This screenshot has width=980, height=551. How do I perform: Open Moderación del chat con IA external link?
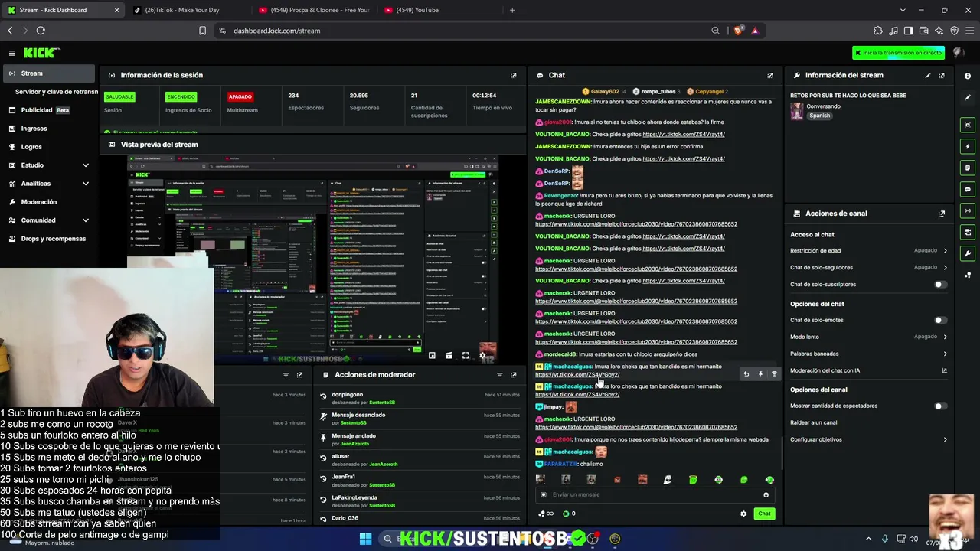(945, 370)
